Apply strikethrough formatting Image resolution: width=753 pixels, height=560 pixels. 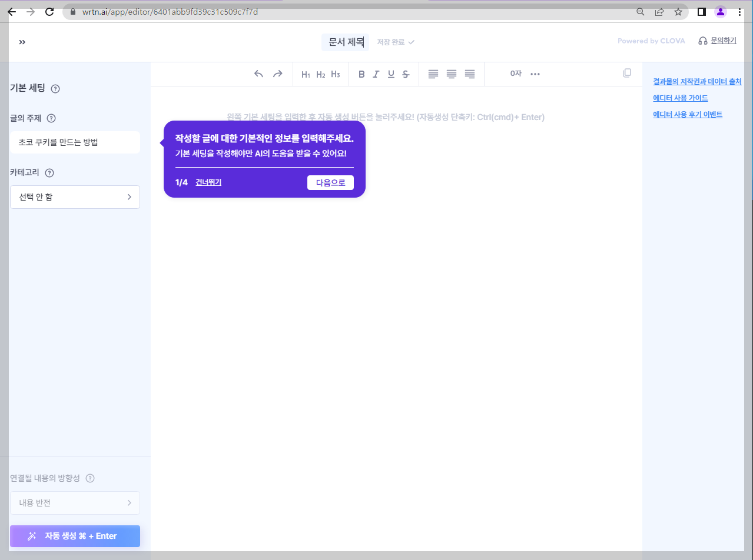coord(406,74)
